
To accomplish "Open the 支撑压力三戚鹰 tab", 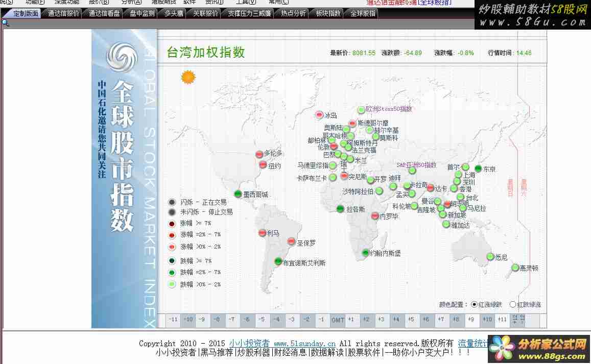I will (x=249, y=14).
